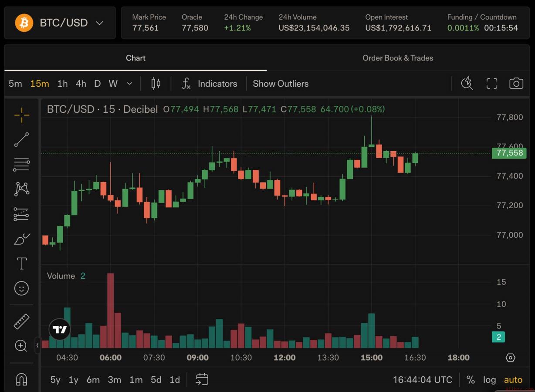Toggle percentage scale
The image size is (535, 392).
(471, 380)
